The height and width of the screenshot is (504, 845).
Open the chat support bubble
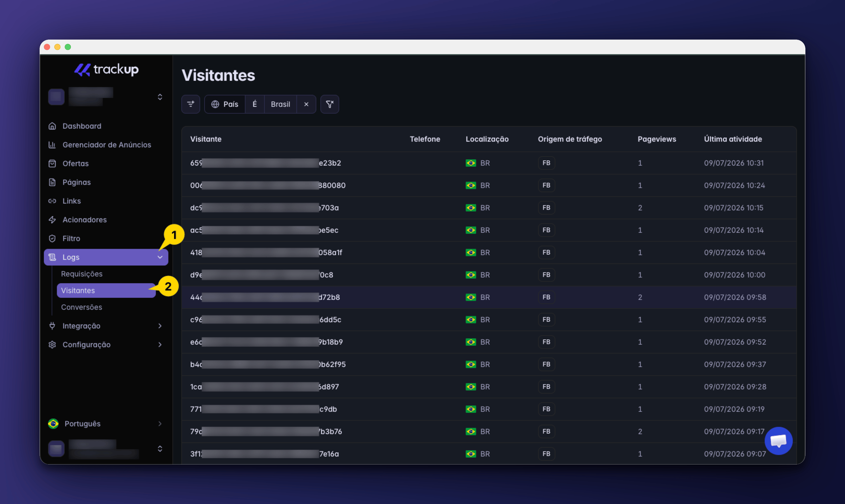(778, 441)
